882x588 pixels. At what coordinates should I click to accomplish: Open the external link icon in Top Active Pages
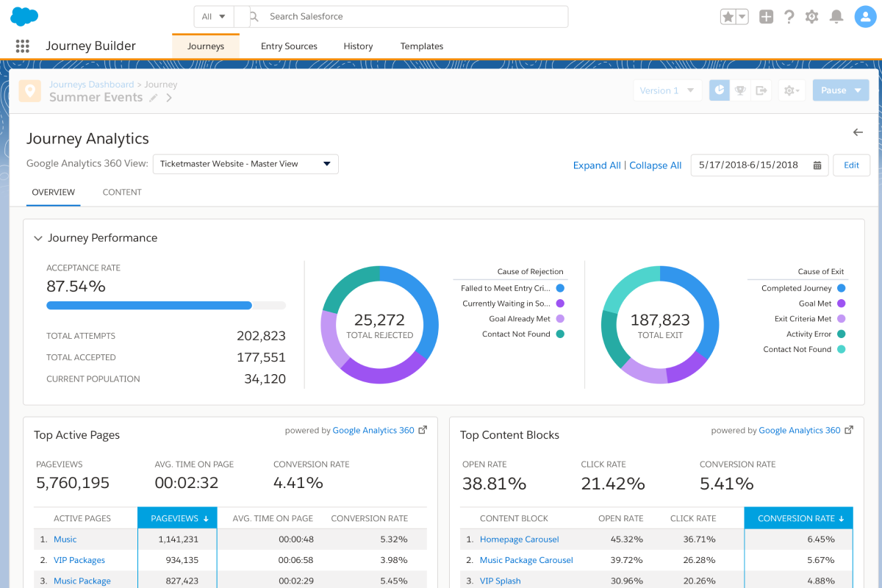pos(423,430)
